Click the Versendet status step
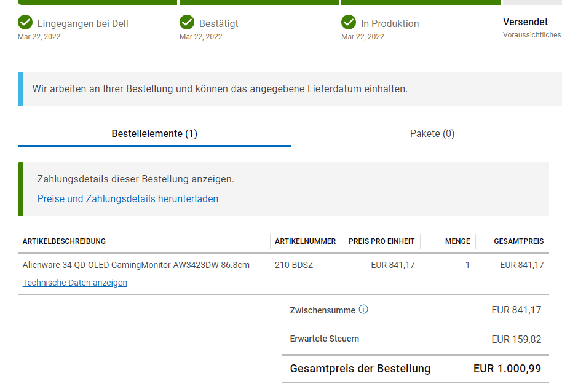The height and width of the screenshot is (392, 562). click(x=525, y=22)
